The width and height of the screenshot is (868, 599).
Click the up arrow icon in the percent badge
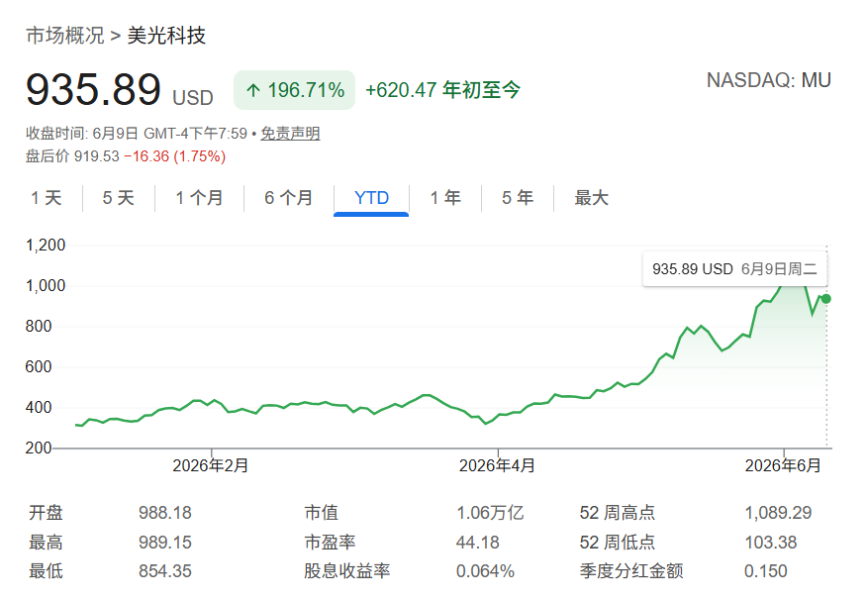tap(253, 90)
